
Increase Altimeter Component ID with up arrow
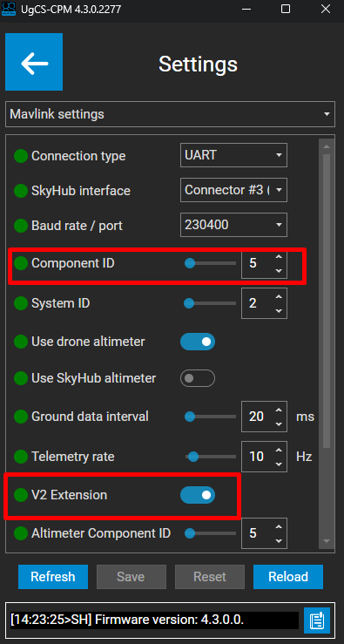pos(280,527)
